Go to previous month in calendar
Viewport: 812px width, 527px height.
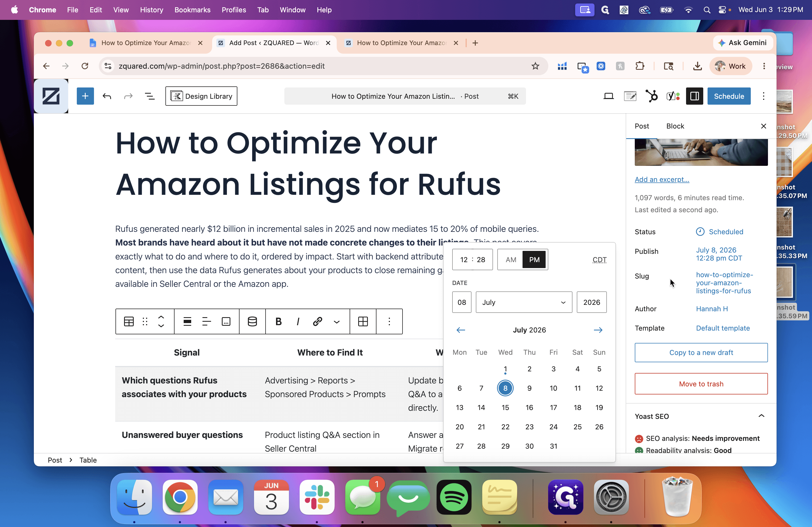[461, 330]
